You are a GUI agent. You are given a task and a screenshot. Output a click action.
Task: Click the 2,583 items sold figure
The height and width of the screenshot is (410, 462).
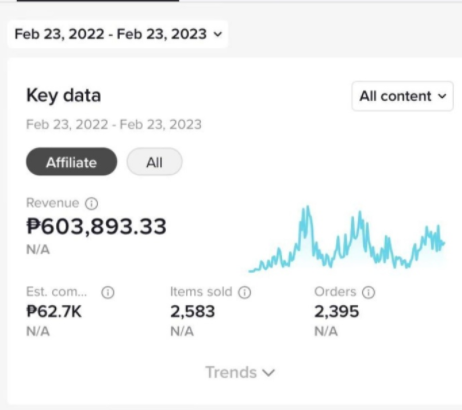tap(192, 312)
